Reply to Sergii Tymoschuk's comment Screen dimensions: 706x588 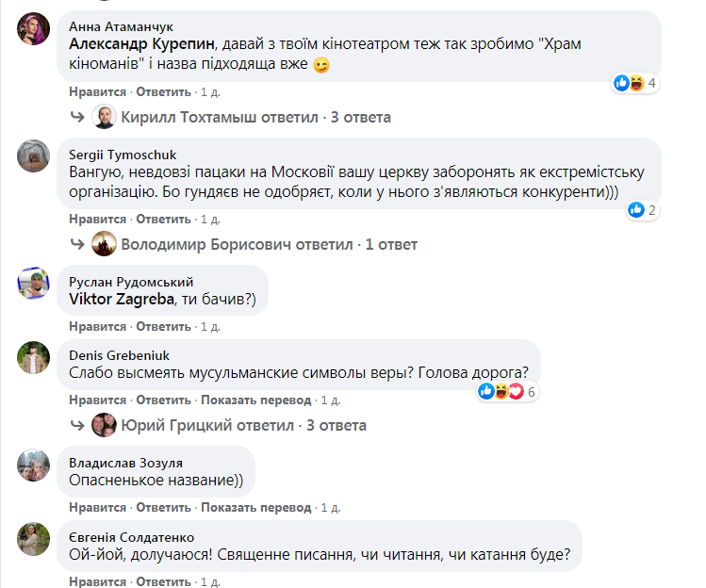pyautogui.click(x=163, y=219)
